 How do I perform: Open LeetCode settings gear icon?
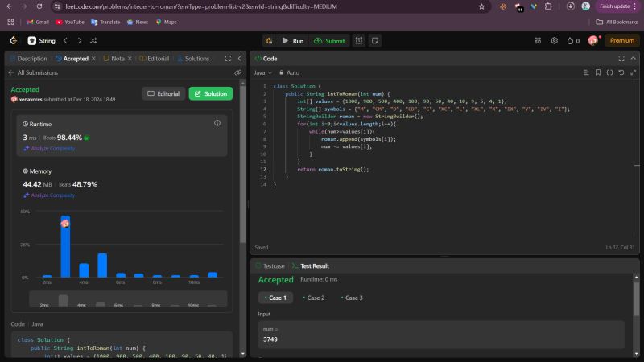(x=554, y=40)
